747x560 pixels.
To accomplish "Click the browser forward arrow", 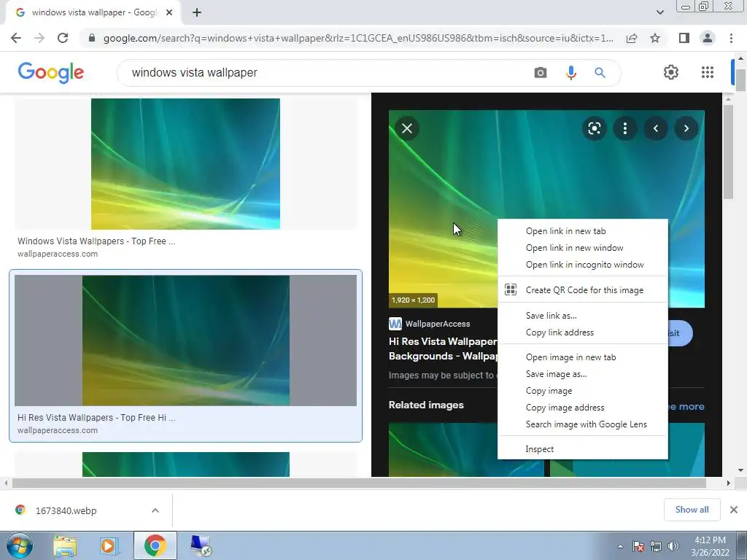I will 39,38.
